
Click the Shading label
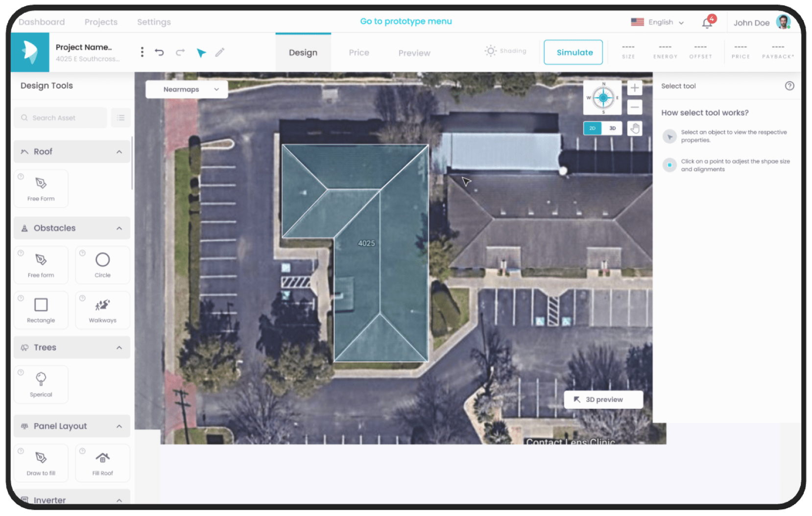click(x=513, y=51)
